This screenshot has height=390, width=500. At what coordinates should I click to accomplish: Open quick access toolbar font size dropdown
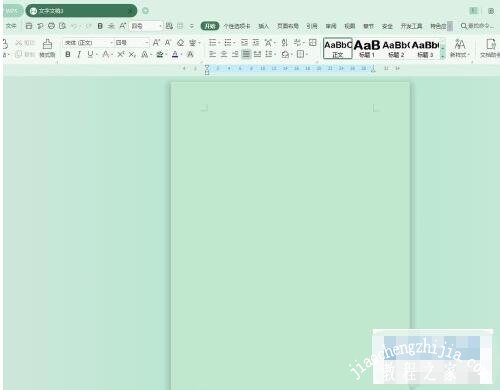click(x=160, y=26)
